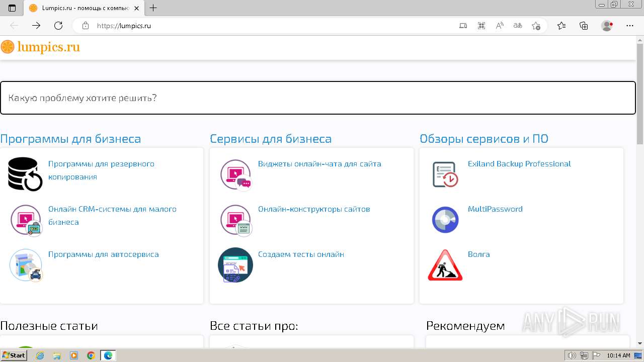Viewport: 644px width, 362px height.
Task: Click the Программы для бизнеса heading
Action: (x=70, y=139)
